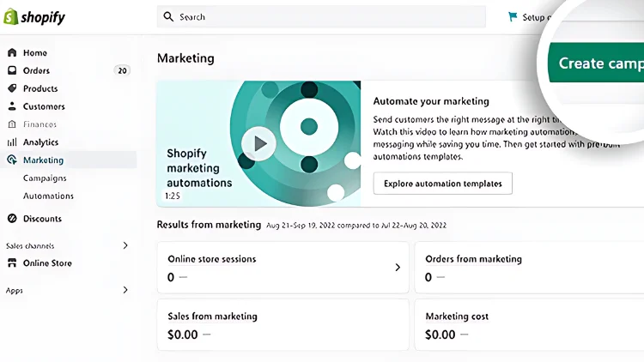
Task: Open Finances in the sidebar
Action: (39, 124)
